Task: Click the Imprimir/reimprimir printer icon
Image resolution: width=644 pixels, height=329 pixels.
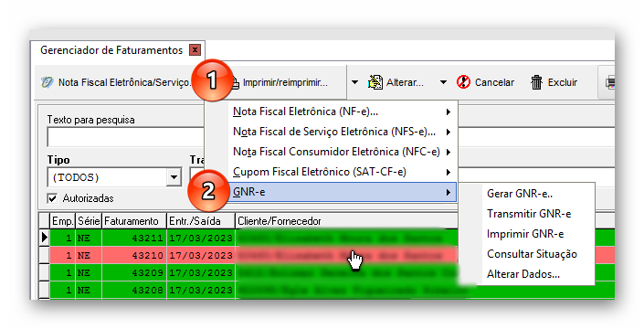Action: [x=235, y=83]
